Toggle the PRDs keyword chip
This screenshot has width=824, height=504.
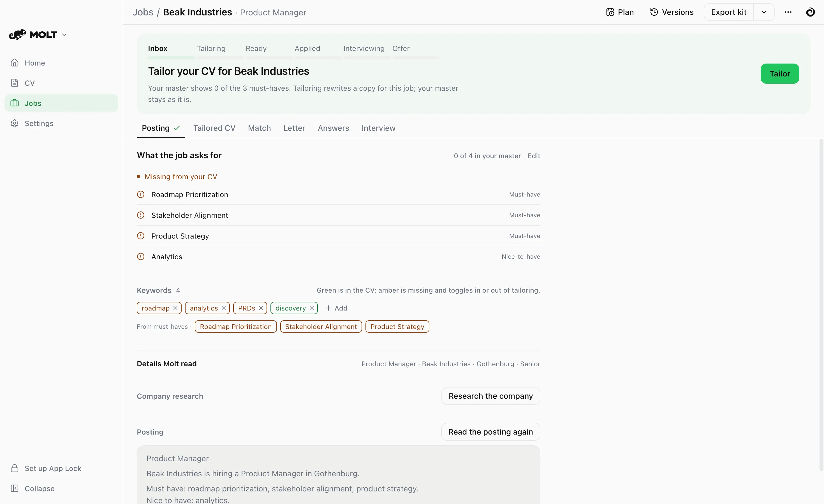point(246,308)
